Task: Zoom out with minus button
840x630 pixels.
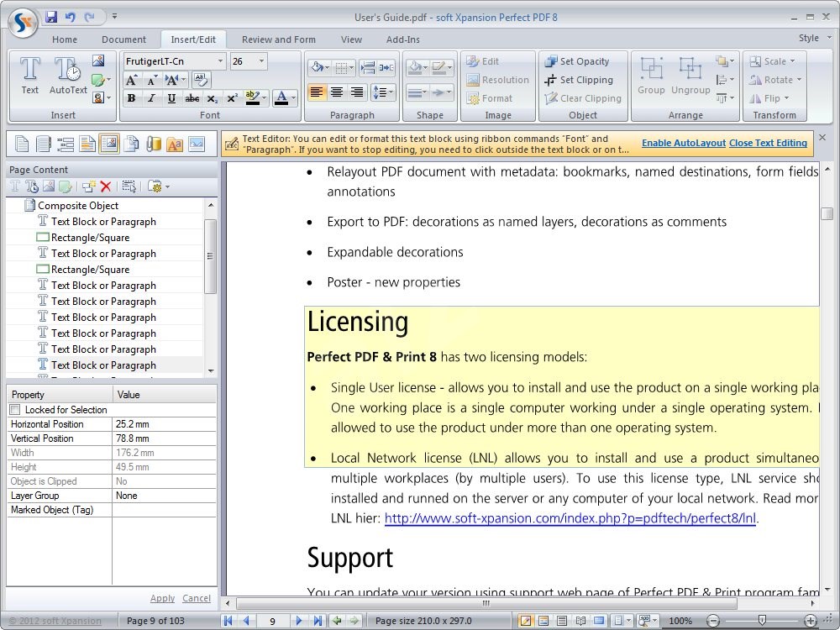Action: [x=712, y=621]
